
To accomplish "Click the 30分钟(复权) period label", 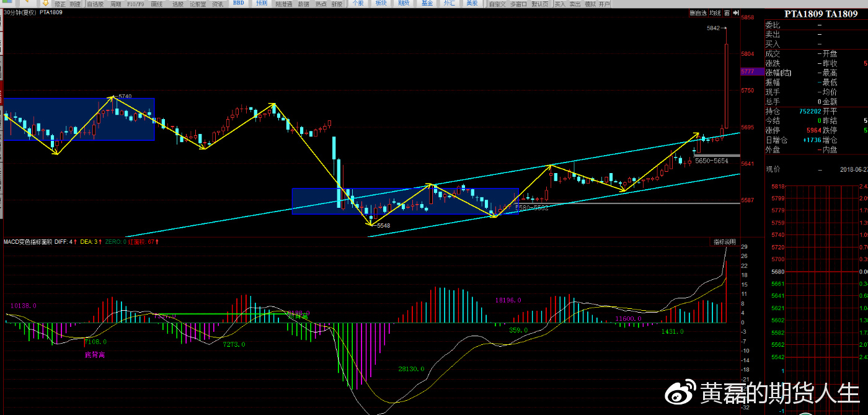I will pyautogui.click(x=20, y=12).
